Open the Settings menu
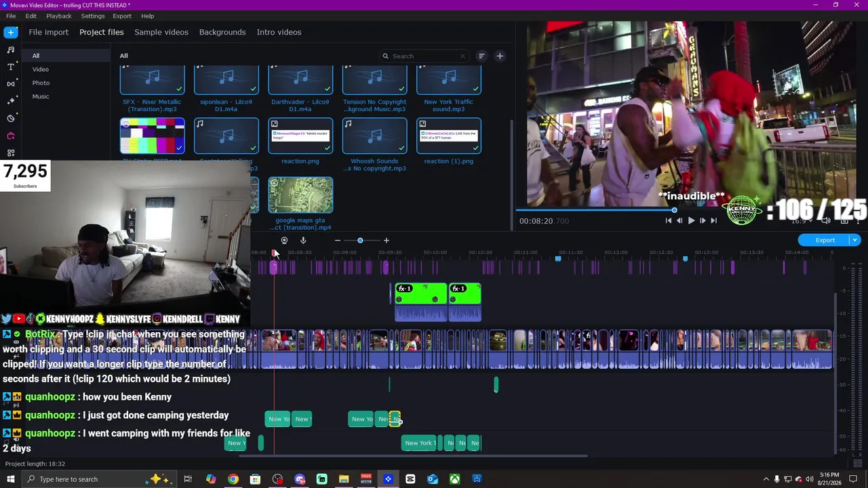Viewport: 868px width, 488px height. coord(93,16)
